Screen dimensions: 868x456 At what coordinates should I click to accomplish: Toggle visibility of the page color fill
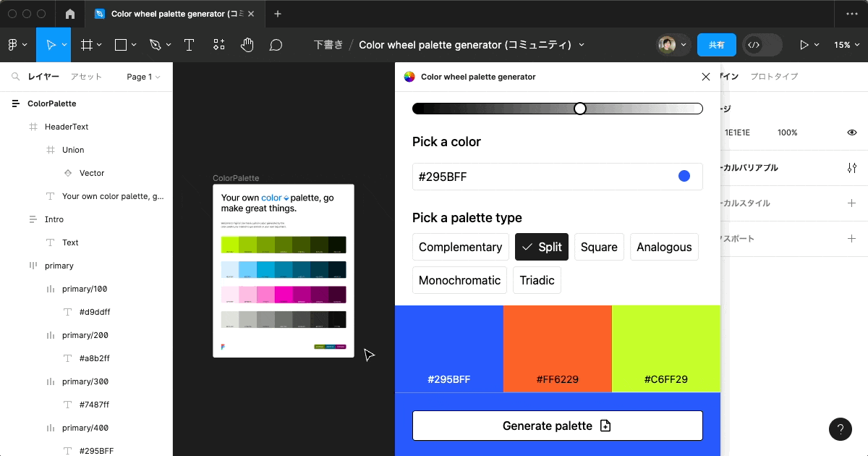tap(851, 132)
